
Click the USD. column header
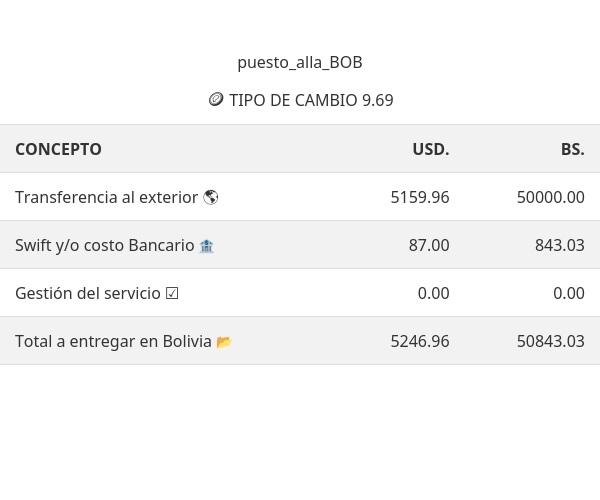430,149
